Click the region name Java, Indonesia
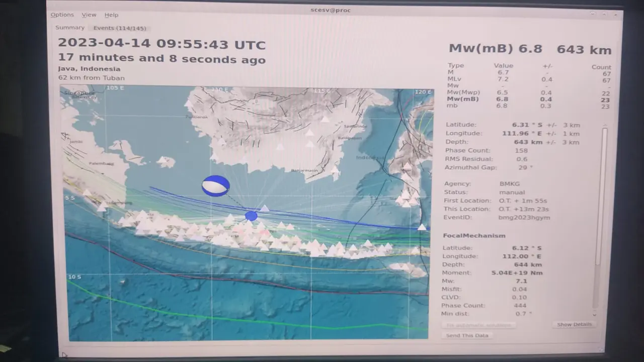 89,69
